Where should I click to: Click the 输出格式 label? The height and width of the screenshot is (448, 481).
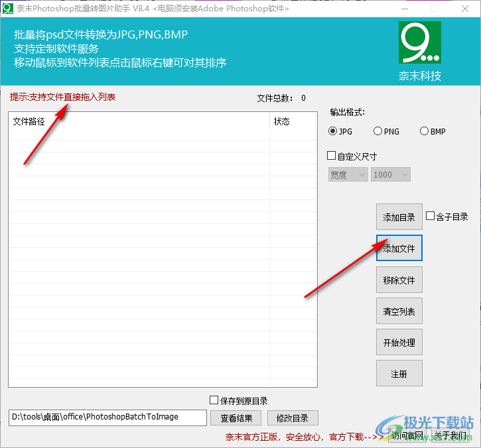[347, 112]
